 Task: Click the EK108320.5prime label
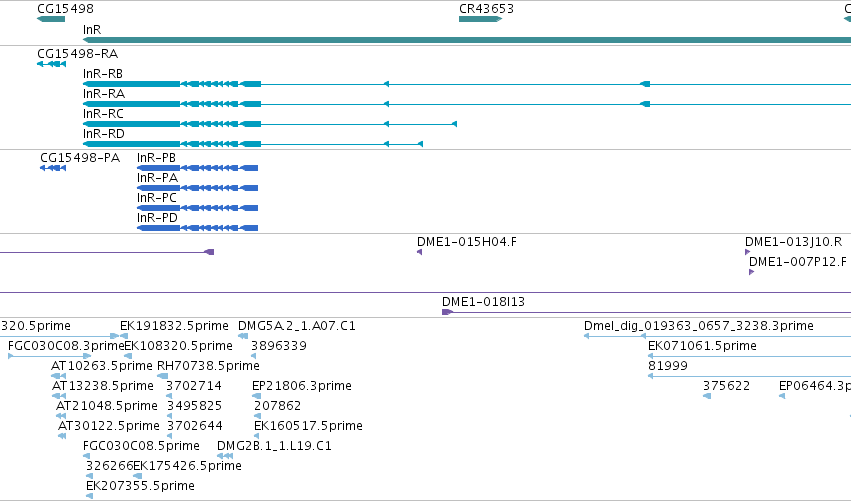[x=179, y=346]
